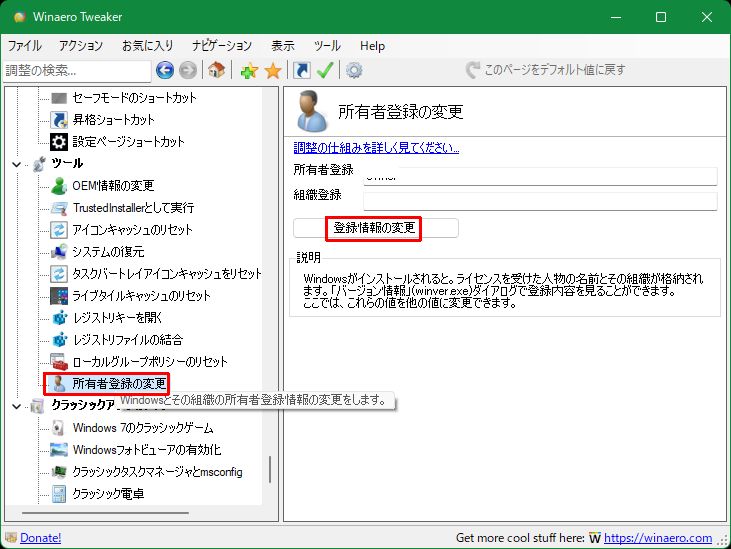
Task: Select レジストリキーを開く tree entry text
Action: [117, 318]
